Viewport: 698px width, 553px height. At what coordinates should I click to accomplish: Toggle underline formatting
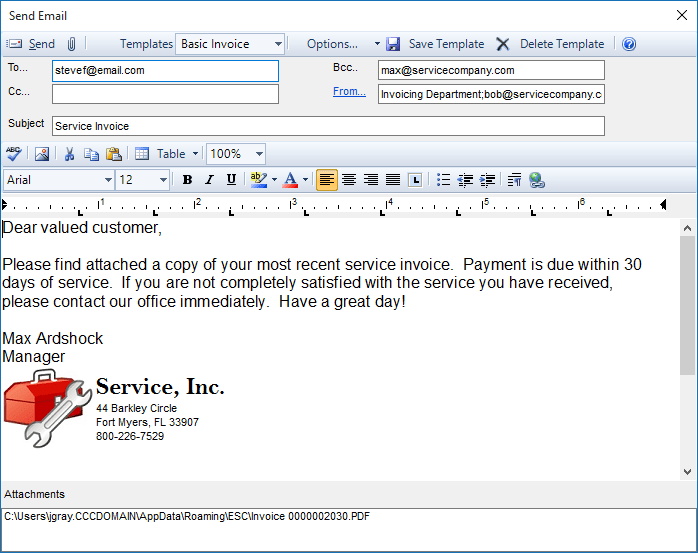pyautogui.click(x=231, y=180)
